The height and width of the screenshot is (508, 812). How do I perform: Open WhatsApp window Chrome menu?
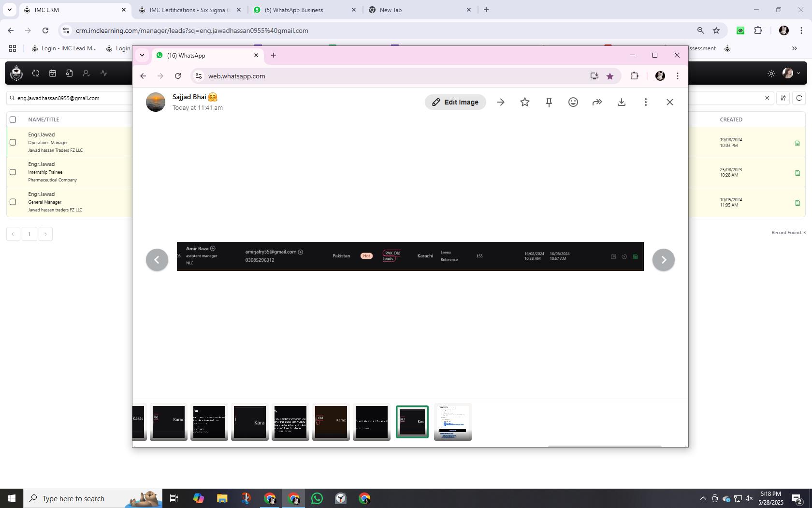[x=678, y=76]
